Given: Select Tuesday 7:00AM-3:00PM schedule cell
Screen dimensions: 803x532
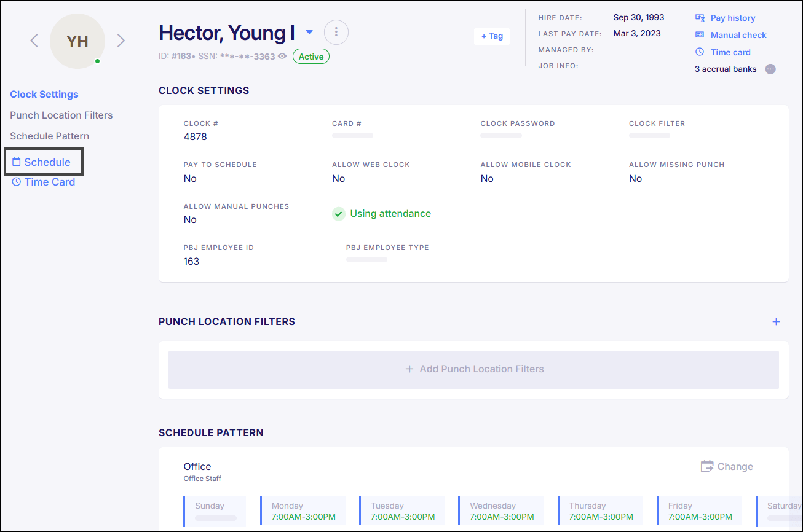Looking at the screenshot, I should [401, 512].
